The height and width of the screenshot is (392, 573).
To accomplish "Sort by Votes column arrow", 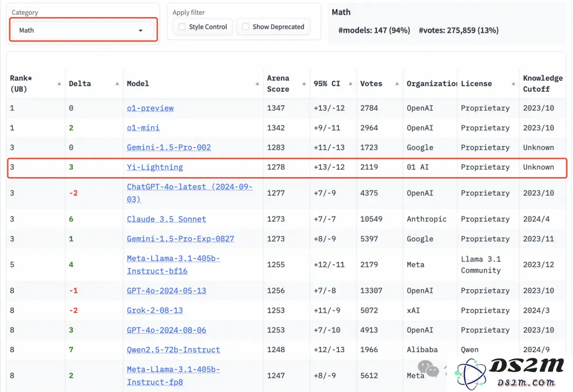I will point(397,84).
